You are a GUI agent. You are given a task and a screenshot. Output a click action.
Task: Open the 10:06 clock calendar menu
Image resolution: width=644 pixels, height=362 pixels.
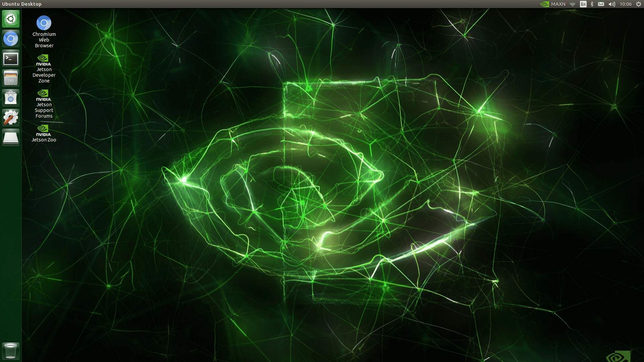626,4
